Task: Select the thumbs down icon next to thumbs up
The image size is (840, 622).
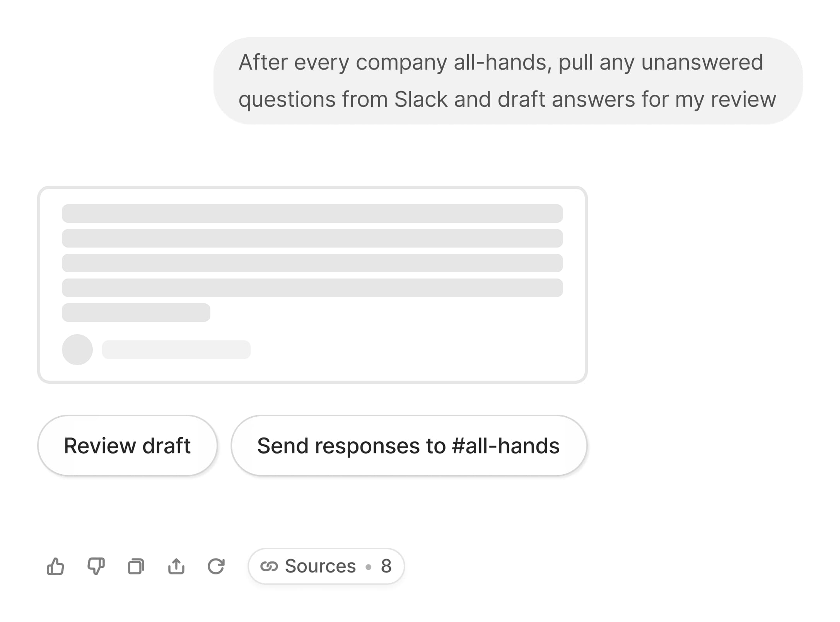Action: coord(96,566)
